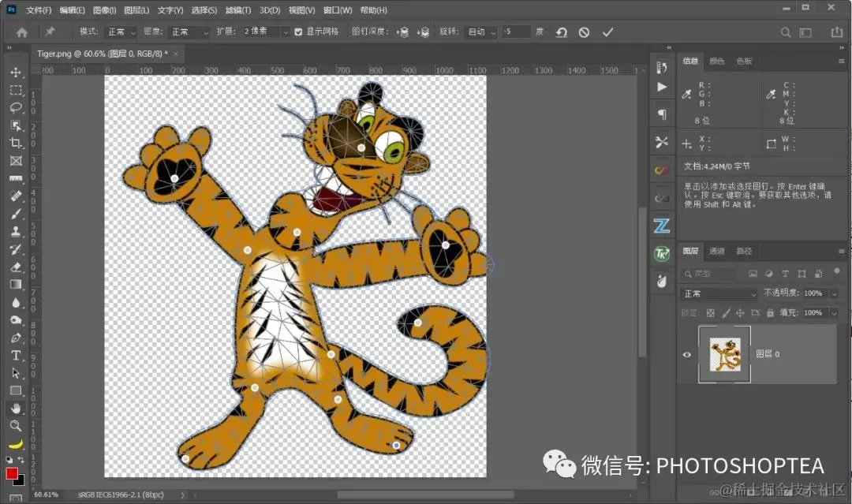Open the layer blend mode 正常 dropdown
The height and width of the screenshot is (504, 852).
[x=719, y=294]
